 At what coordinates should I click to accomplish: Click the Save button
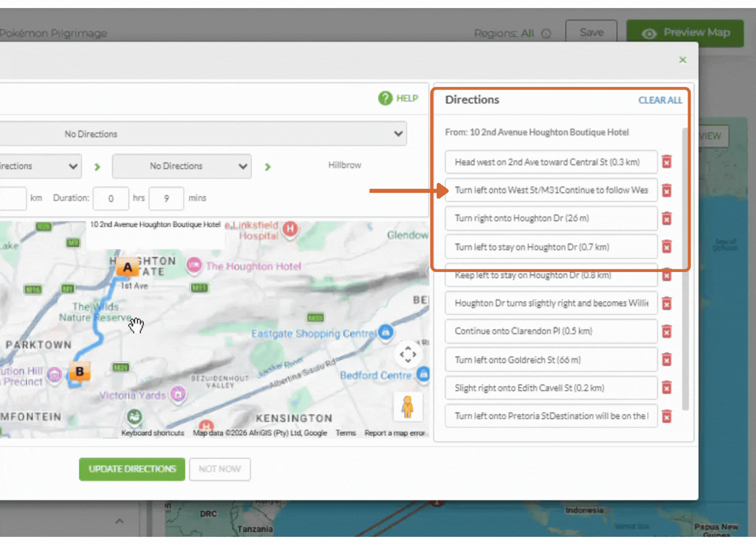(x=591, y=33)
